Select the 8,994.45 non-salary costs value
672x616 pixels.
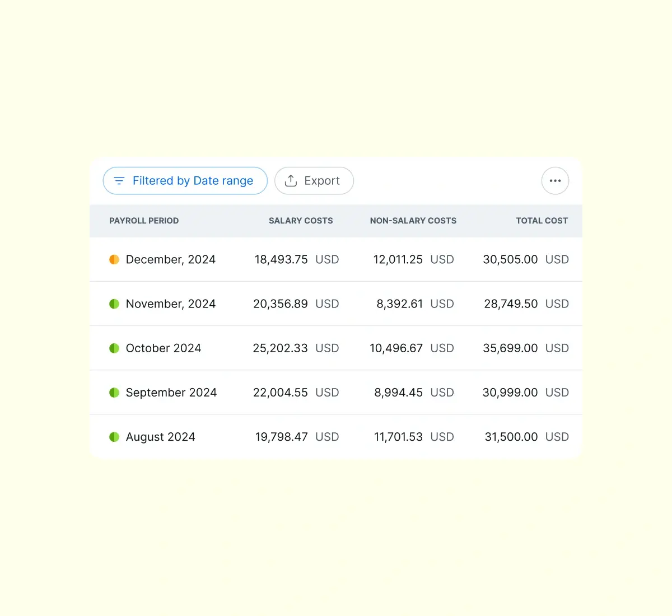click(399, 393)
